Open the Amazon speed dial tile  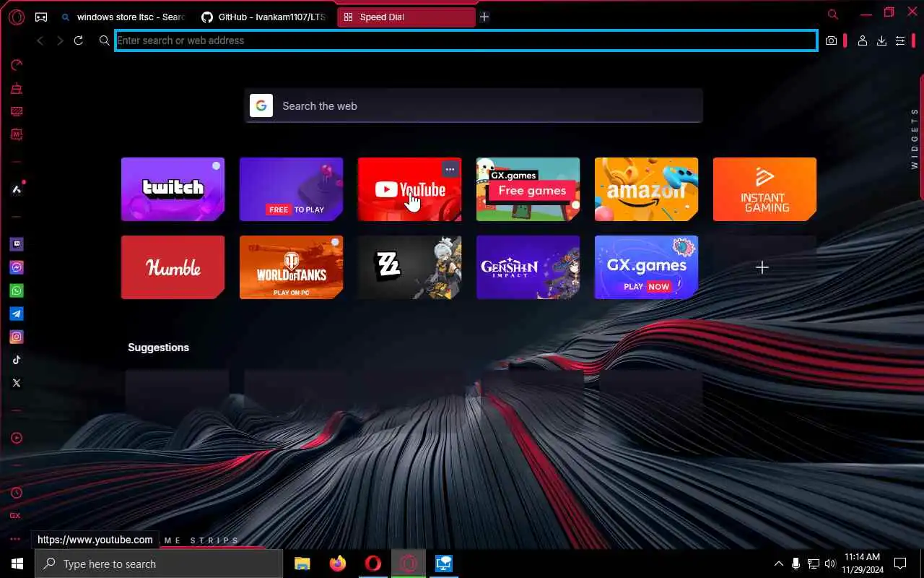click(x=646, y=189)
